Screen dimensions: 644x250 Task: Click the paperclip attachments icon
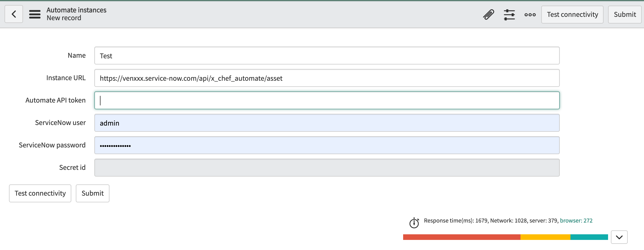[x=488, y=15]
